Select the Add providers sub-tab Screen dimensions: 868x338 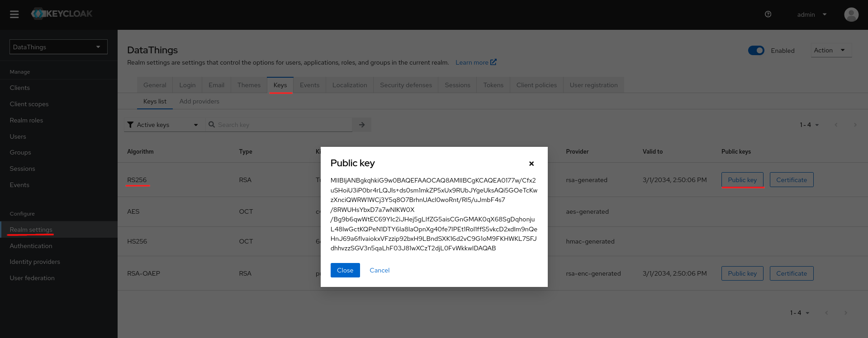(x=199, y=101)
